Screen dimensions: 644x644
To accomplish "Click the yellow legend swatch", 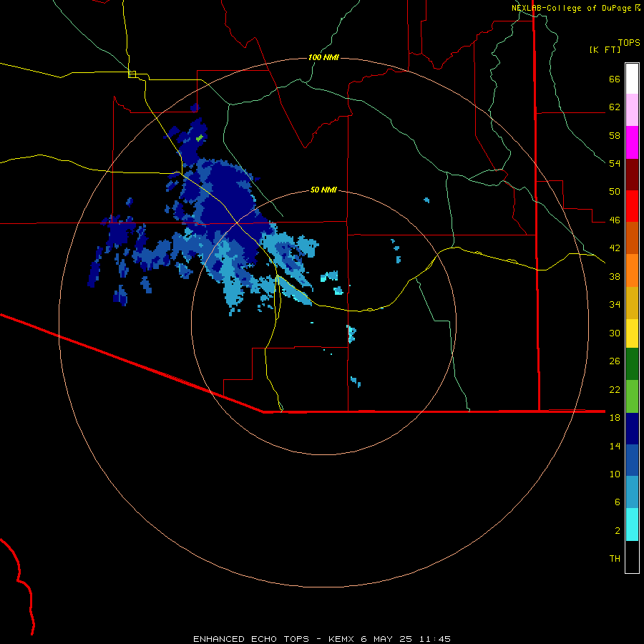I will click(x=632, y=333).
